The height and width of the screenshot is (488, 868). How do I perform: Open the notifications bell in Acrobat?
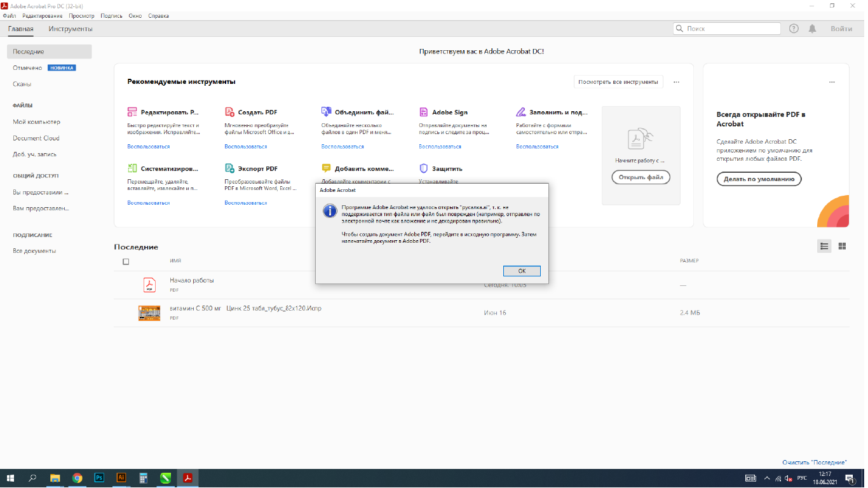pos(812,29)
